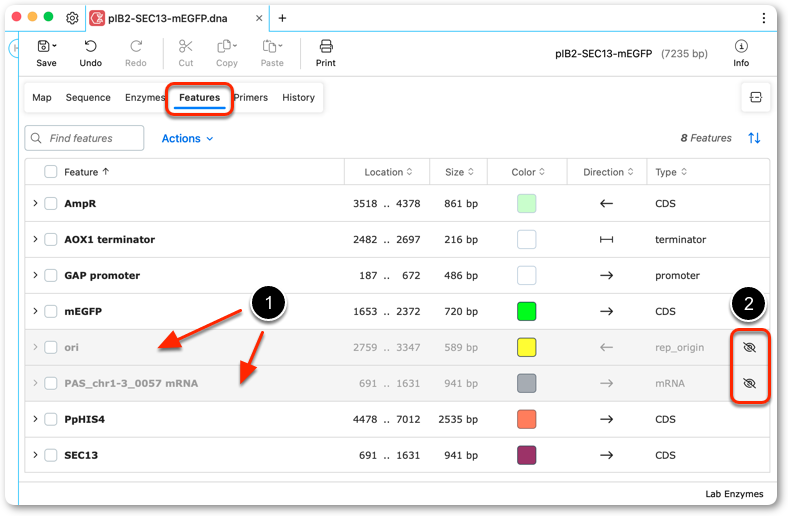Click the search magnifier icon

[36, 138]
